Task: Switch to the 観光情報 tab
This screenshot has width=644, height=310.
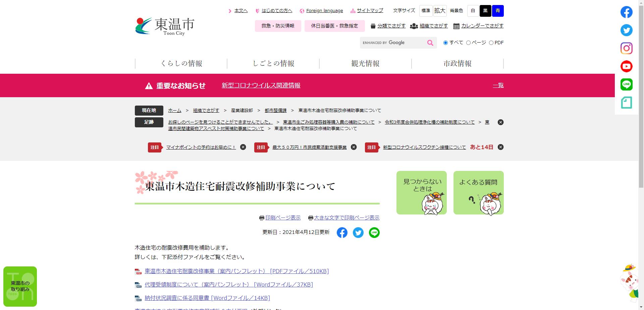Action: pyautogui.click(x=365, y=63)
